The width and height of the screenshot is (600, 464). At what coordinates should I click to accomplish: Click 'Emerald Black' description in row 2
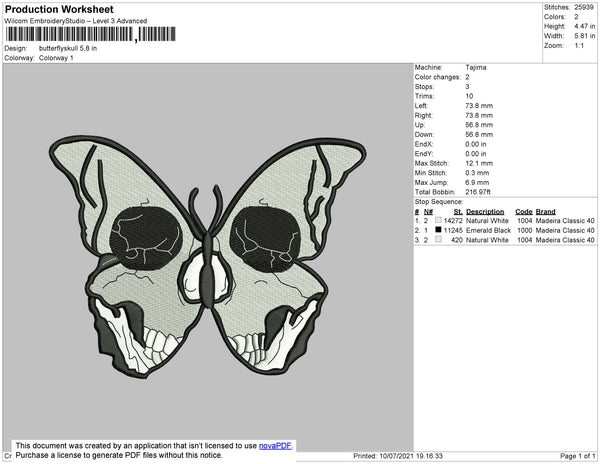489,230
